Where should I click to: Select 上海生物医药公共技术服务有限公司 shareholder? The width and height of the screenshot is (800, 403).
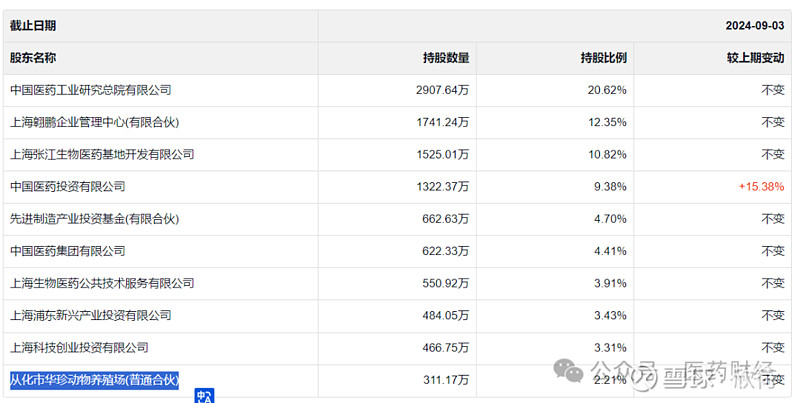pos(102,283)
